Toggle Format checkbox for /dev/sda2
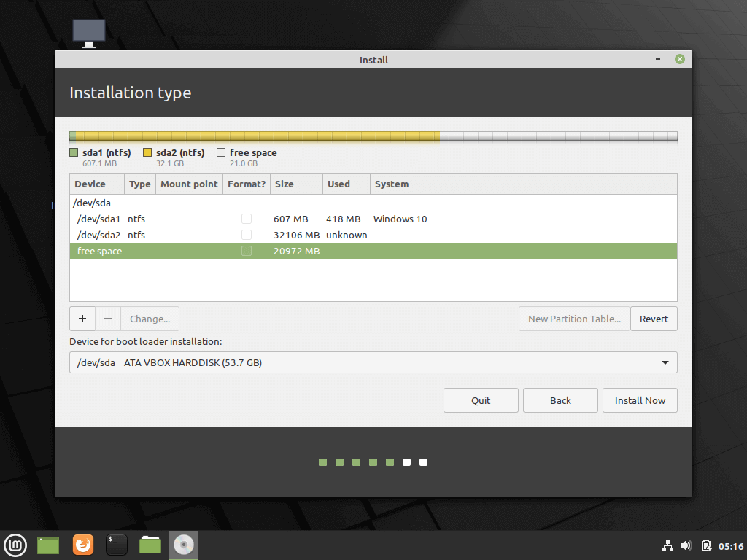Viewport: 747px width, 560px height. tap(247, 235)
